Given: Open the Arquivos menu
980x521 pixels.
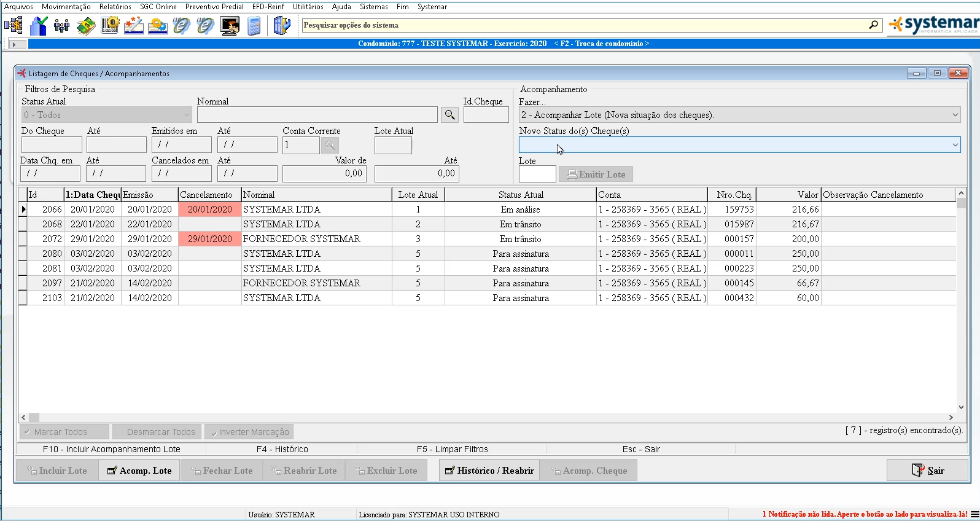Looking at the screenshot, I should click(18, 7).
